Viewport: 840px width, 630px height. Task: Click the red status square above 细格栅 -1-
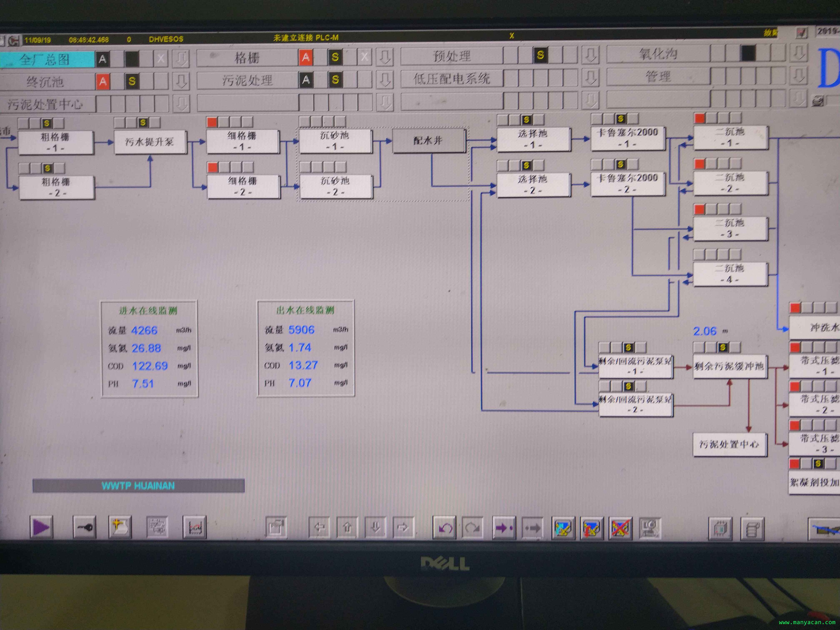(212, 122)
